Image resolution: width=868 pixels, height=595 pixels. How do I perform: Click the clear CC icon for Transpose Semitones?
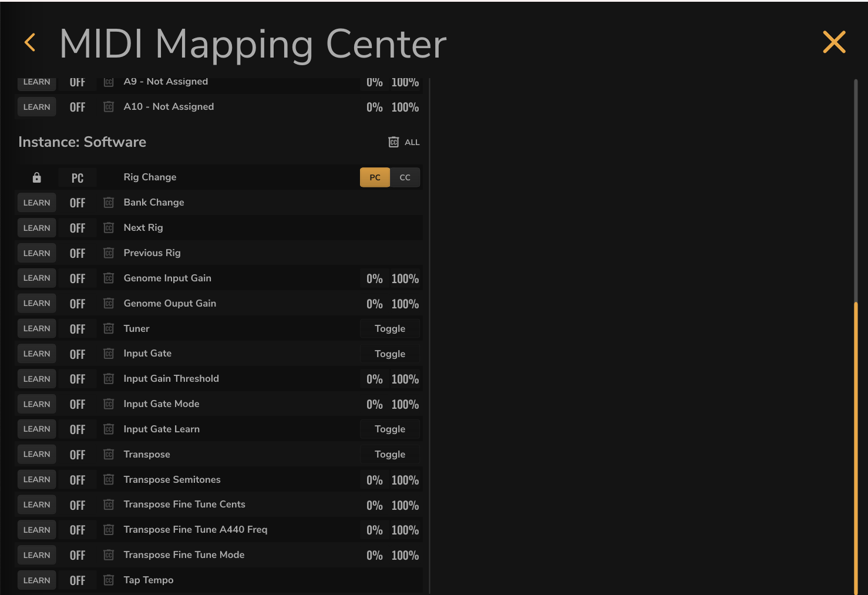coord(109,480)
